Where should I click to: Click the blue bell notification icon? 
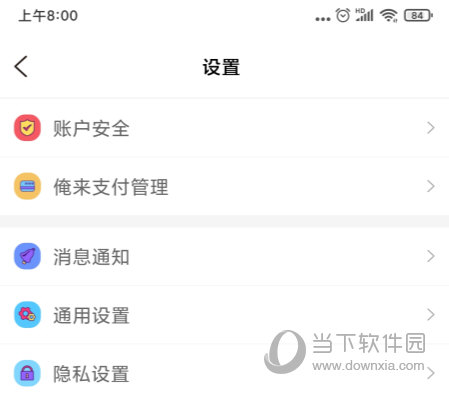[x=27, y=256]
